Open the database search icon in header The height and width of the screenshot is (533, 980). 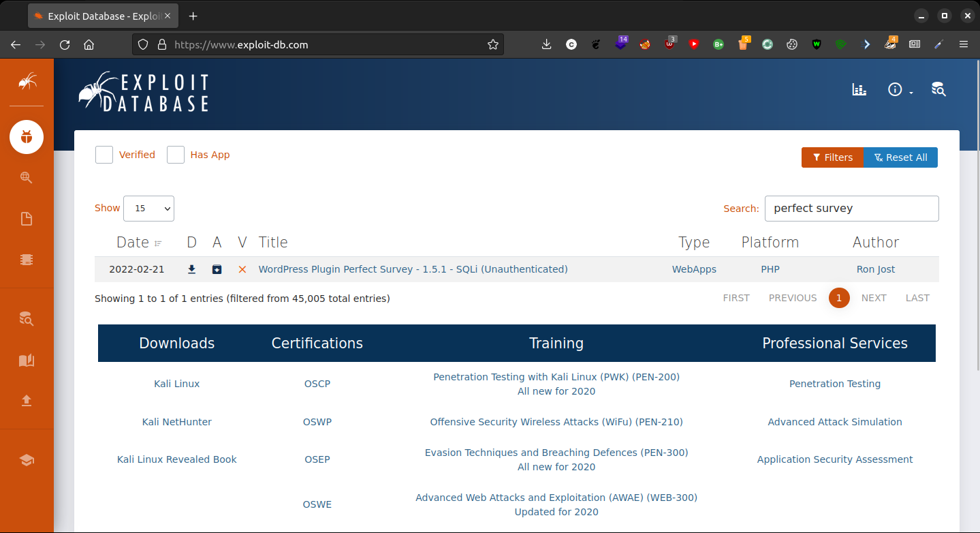[x=938, y=89]
